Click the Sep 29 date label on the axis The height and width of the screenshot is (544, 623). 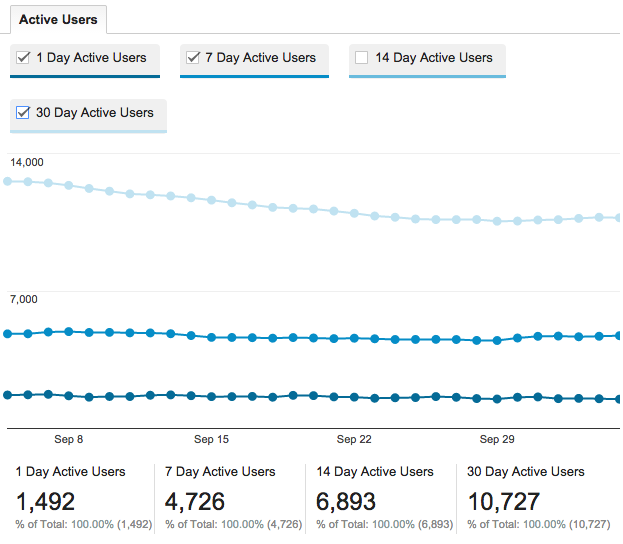497,439
